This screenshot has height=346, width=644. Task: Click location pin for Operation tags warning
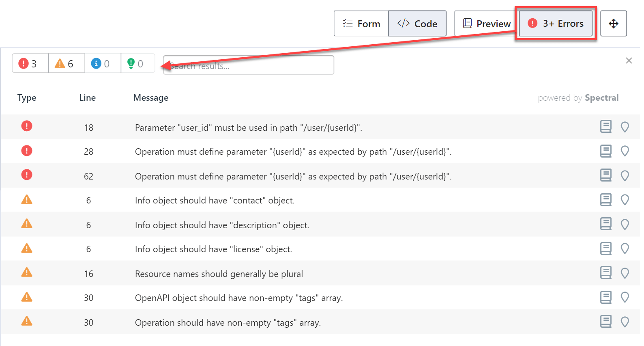625,322
